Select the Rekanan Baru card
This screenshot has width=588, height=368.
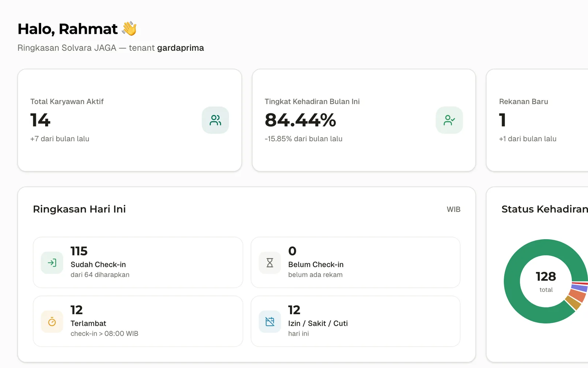[537, 120]
